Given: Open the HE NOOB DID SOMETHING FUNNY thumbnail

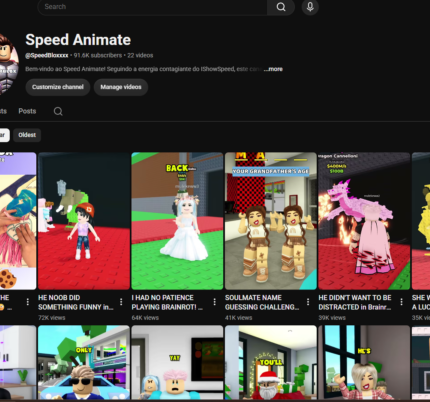Looking at the screenshot, I should tap(84, 221).
